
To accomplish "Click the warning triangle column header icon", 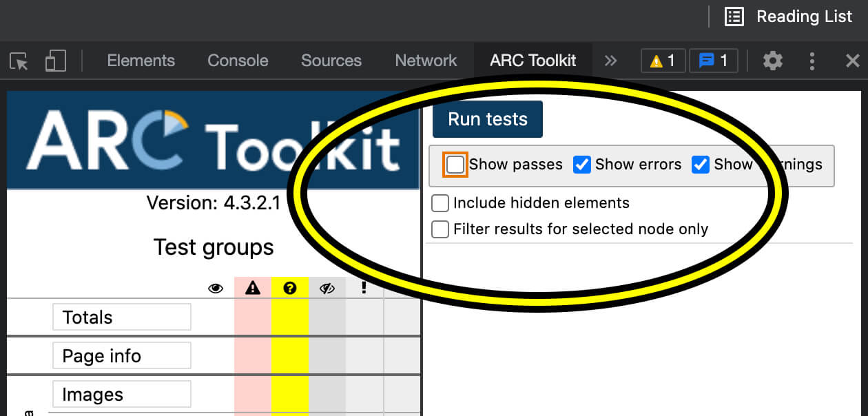I will click(x=253, y=289).
